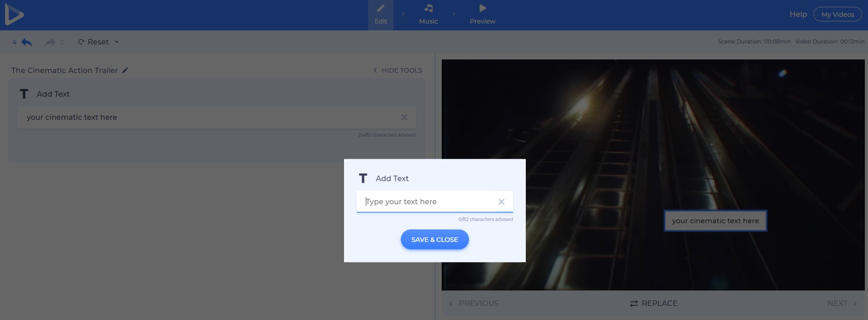This screenshot has height=320, width=868.
Task: Click the Reset button
Action: [94, 42]
